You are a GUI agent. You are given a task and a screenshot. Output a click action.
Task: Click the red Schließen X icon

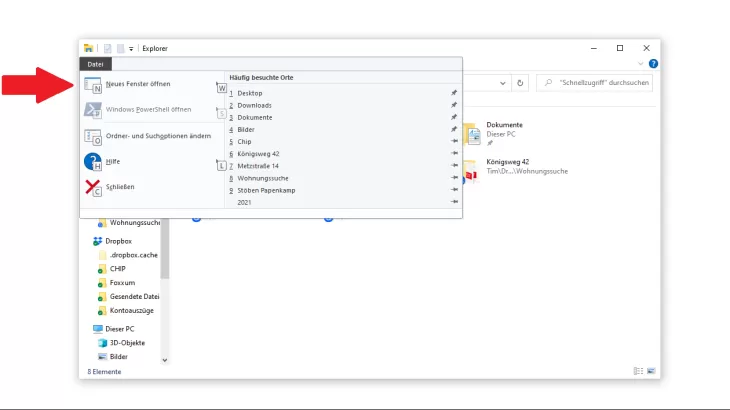pos(94,187)
